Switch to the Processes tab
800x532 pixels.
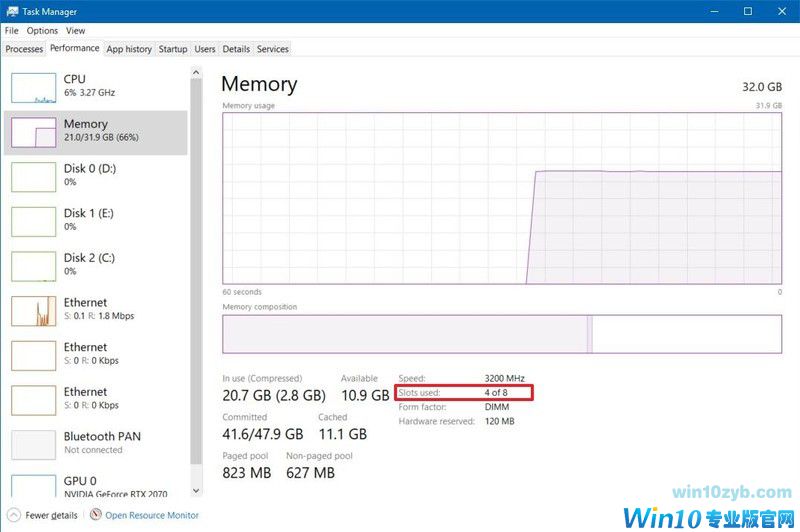click(x=24, y=49)
